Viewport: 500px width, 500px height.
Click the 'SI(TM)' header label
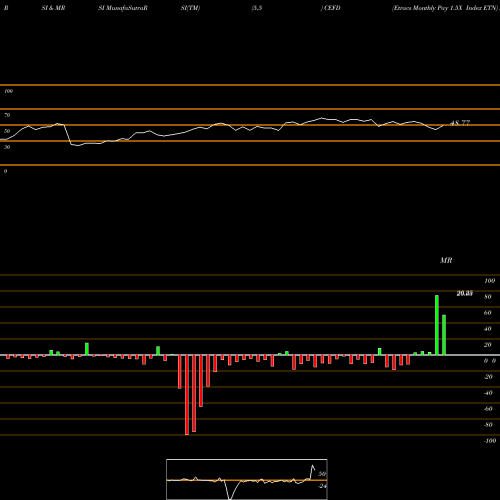coord(190,8)
